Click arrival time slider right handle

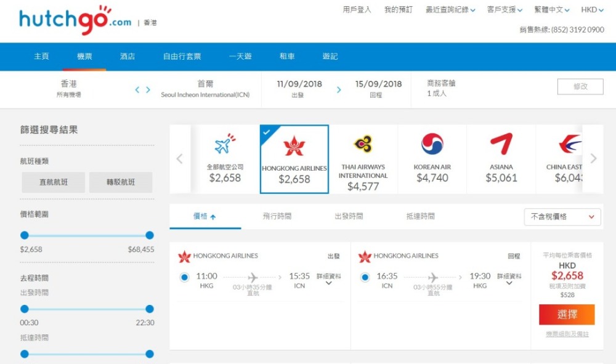click(149, 354)
